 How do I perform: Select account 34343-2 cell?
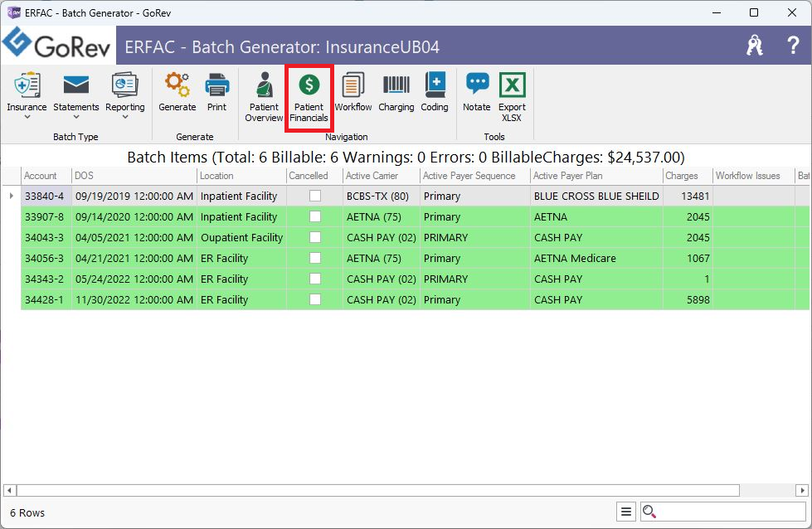[46, 279]
